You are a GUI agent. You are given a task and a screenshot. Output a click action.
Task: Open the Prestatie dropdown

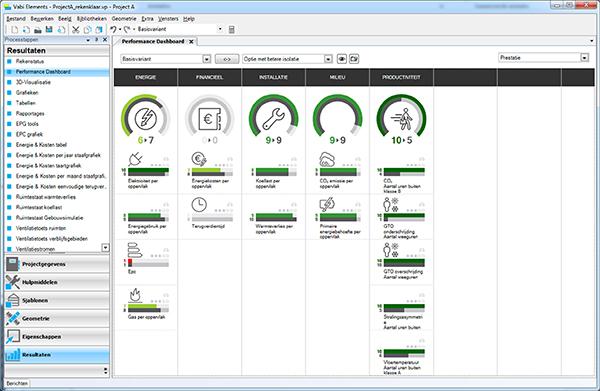[x=584, y=58]
